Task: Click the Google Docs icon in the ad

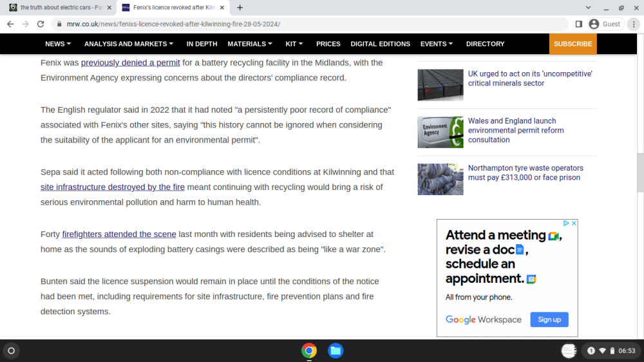Action: tap(520, 249)
